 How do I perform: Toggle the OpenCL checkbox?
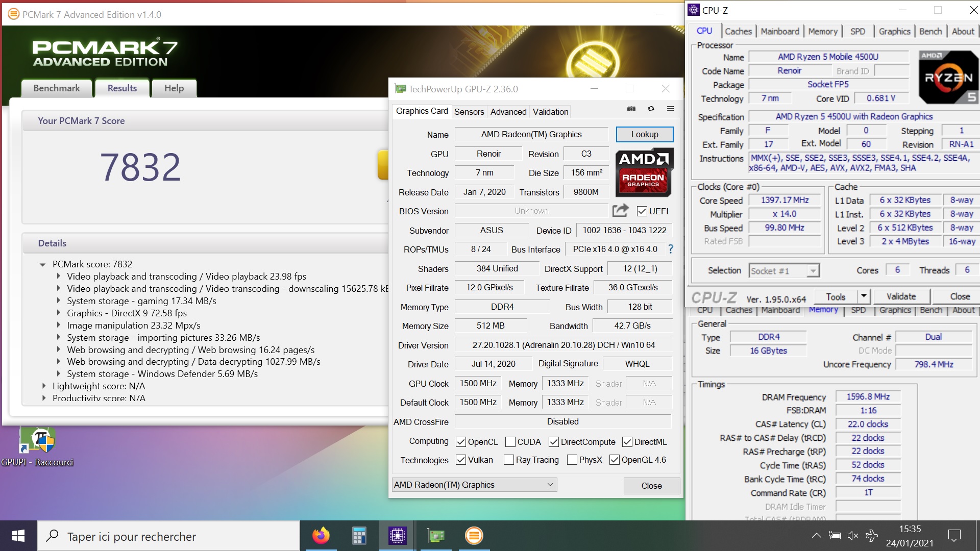(x=461, y=442)
